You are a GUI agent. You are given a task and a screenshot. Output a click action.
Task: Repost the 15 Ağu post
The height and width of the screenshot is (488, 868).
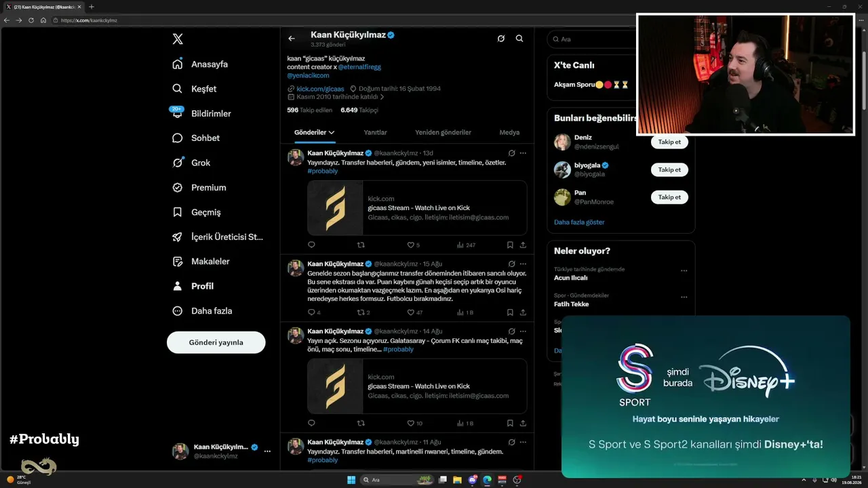click(x=363, y=312)
